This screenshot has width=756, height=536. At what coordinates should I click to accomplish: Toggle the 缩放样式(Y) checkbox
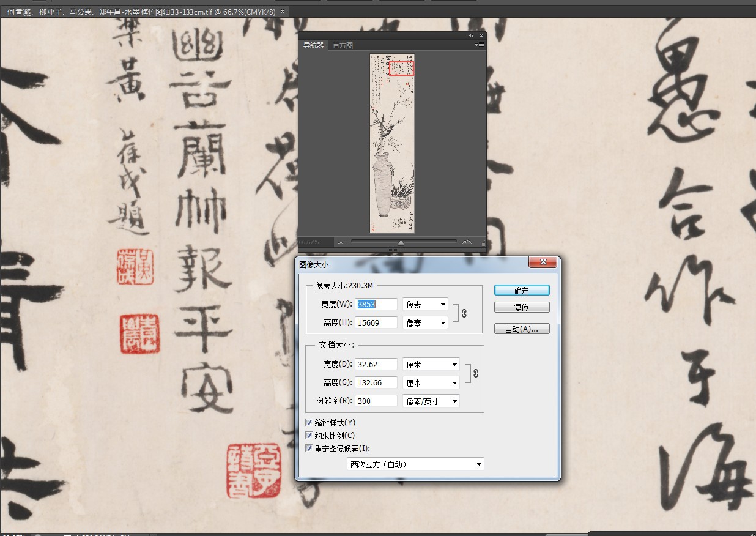(x=309, y=423)
